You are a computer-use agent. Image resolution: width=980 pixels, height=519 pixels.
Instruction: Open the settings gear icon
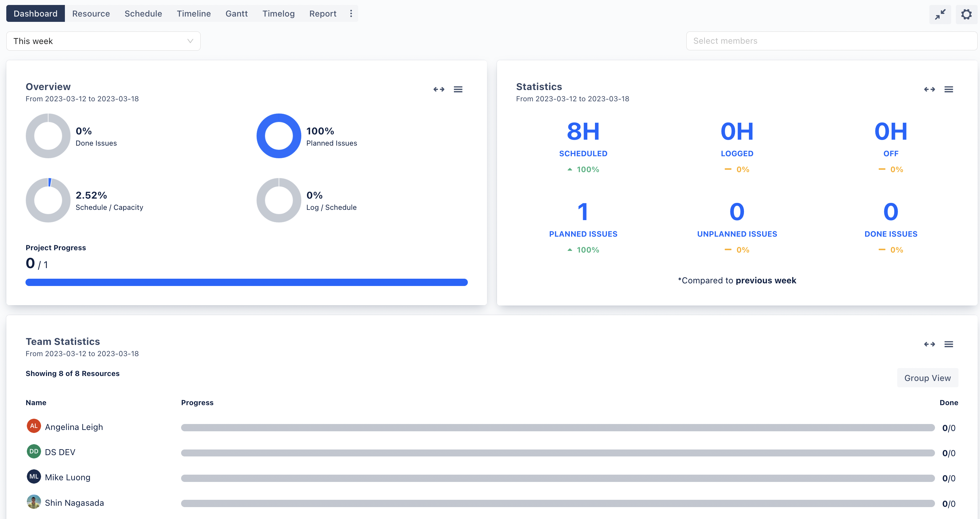click(966, 15)
